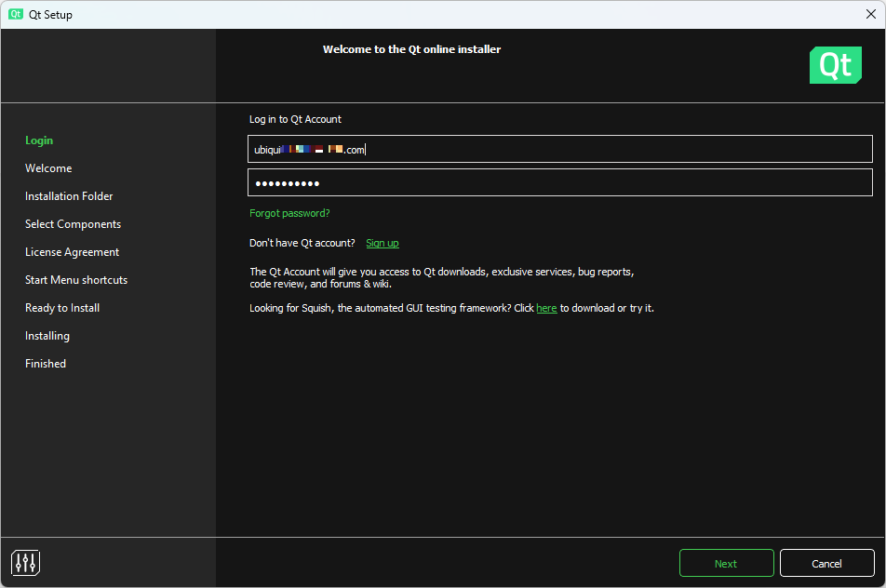Image resolution: width=886 pixels, height=588 pixels.
Task: Click the 'here' Squish download link
Action: [546, 308]
